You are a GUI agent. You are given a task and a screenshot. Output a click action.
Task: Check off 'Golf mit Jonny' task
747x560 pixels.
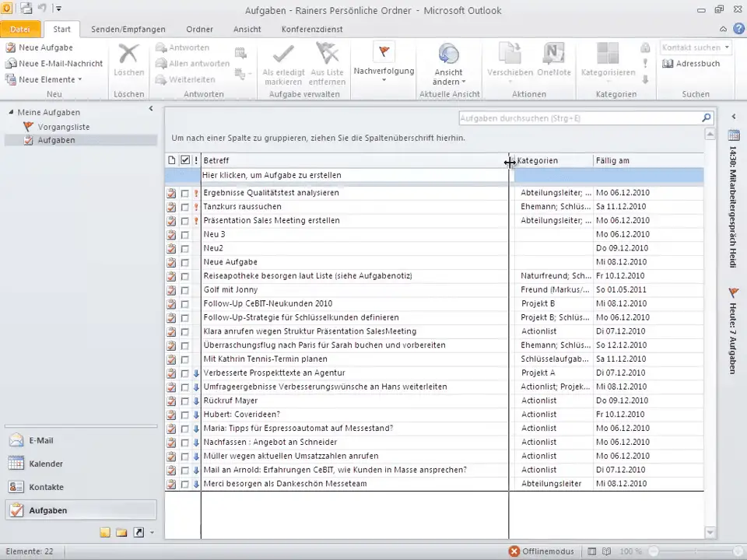[184, 290]
